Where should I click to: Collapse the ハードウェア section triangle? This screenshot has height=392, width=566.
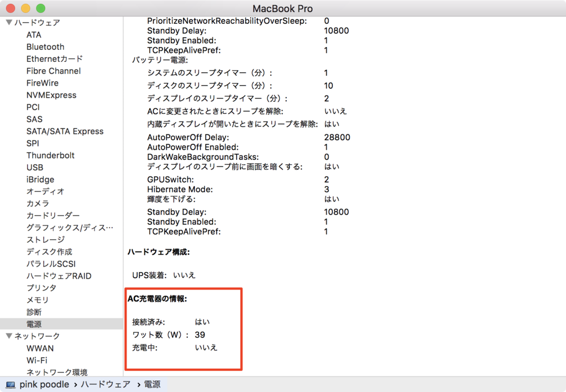pyautogui.click(x=9, y=22)
